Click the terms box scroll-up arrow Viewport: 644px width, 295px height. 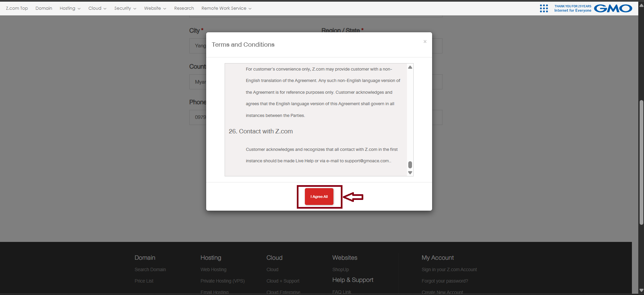tap(410, 67)
